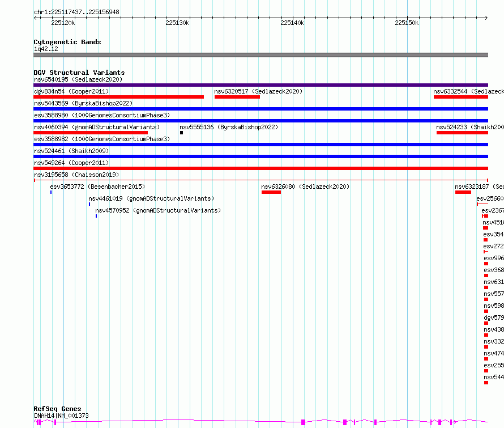Open variant nsv524461 (Shaikh2009) label
The width and height of the screenshot is (504, 428).
point(71,151)
